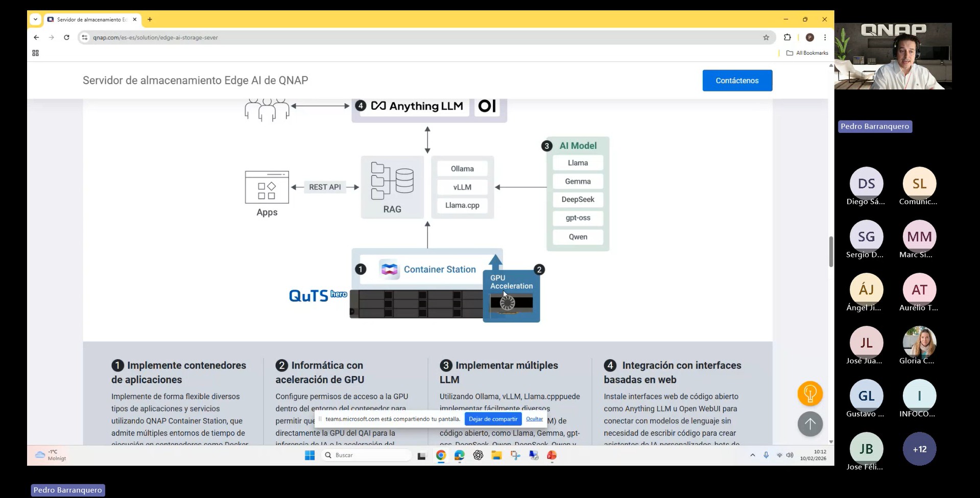Click the yellow lightbulb floating button
980x498 pixels.
810,394
